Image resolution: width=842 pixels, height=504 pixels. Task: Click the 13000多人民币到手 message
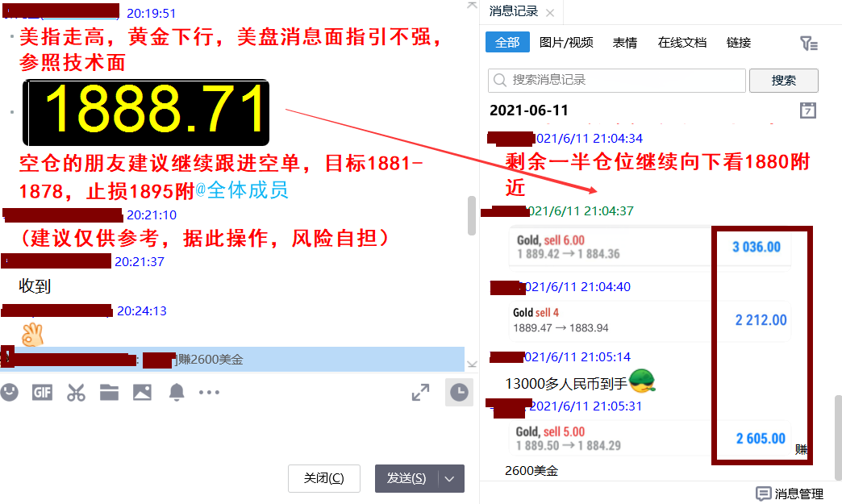(566, 383)
